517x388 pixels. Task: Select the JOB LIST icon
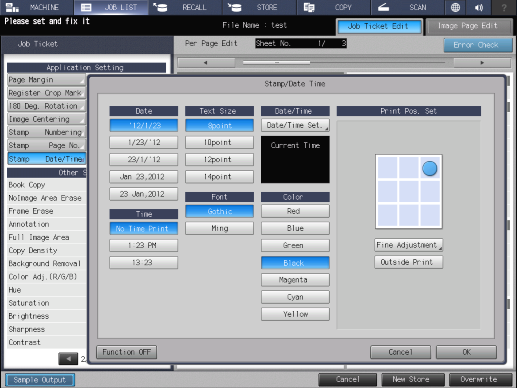(x=86, y=7)
